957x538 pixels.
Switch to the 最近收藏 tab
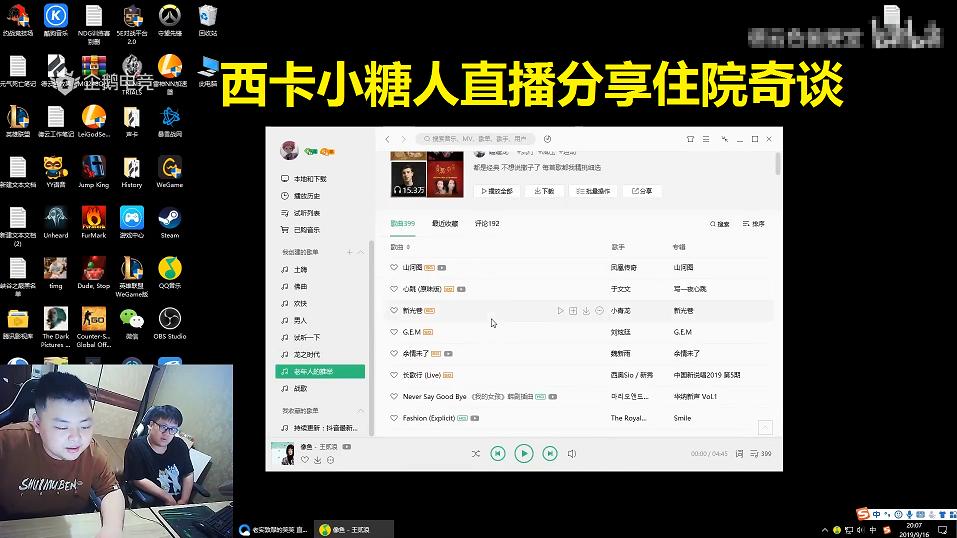(445, 224)
